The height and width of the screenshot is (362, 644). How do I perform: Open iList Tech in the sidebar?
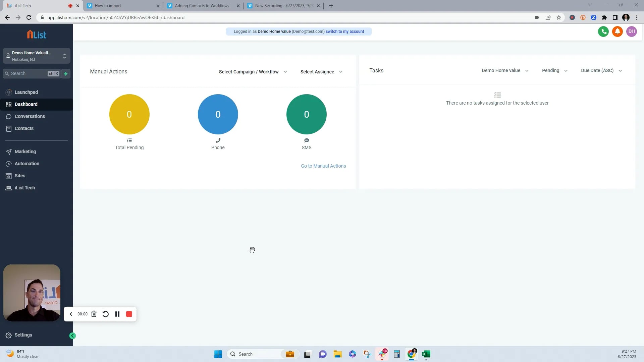(x=37, y=188)
